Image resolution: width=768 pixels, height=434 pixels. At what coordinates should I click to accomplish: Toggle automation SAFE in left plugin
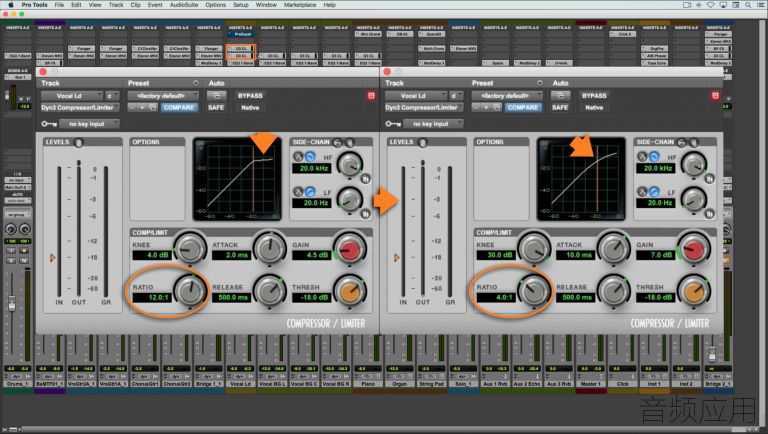[x=216, y=107]
